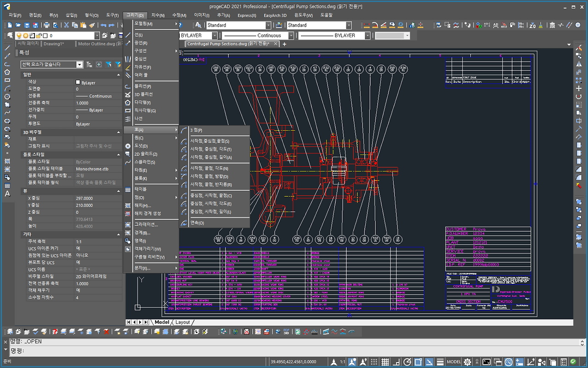This screenshot has height=368, width=588.
Task: Close the Centrifugal Pump Sections.dwg tab
Action: point(276,44)
